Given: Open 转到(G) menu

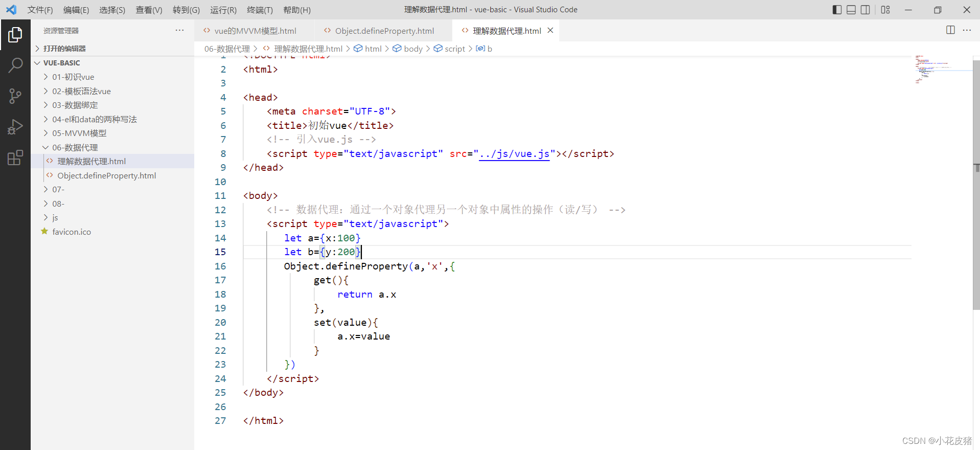Looking at the screenshot, I should click(x=186, y=10).
